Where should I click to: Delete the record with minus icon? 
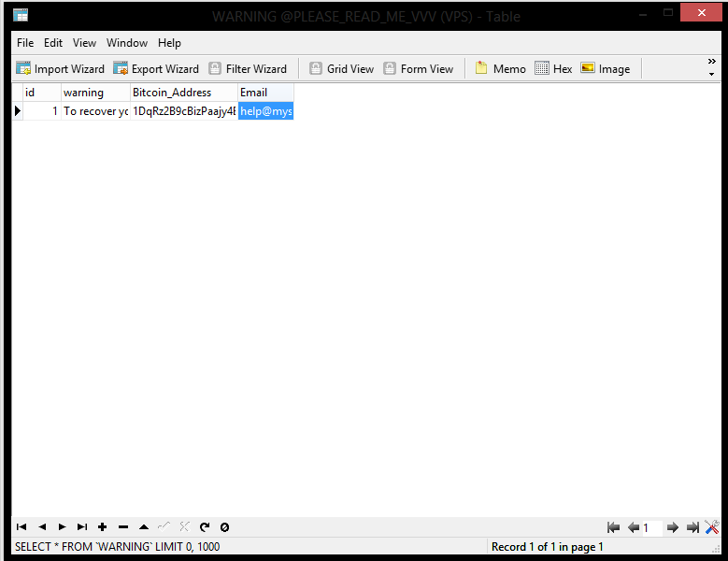click(123, 527)
